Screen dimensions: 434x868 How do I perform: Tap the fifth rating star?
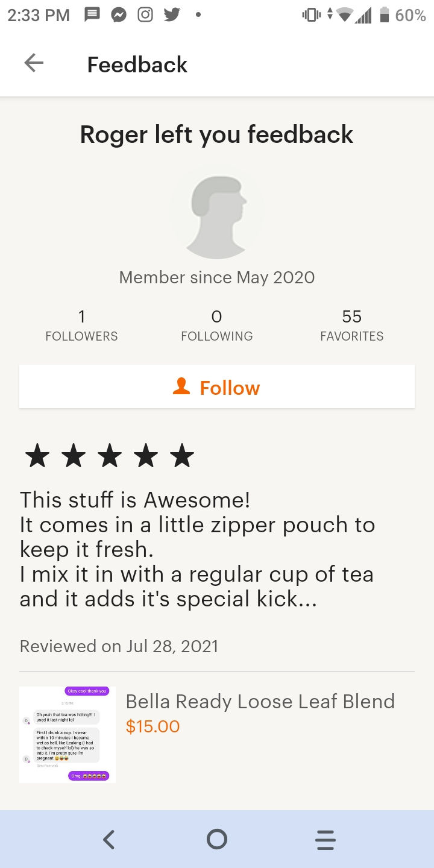point(182,456)
